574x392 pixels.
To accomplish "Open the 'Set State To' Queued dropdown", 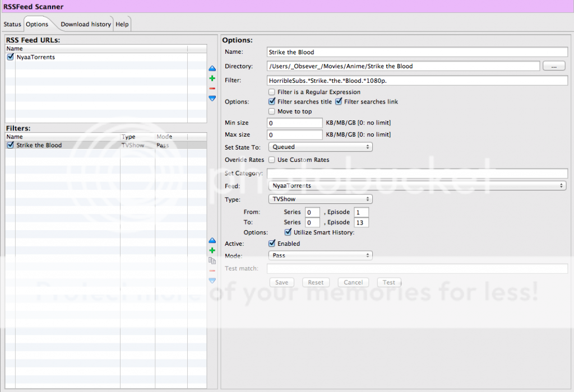I will click(320, 147).
